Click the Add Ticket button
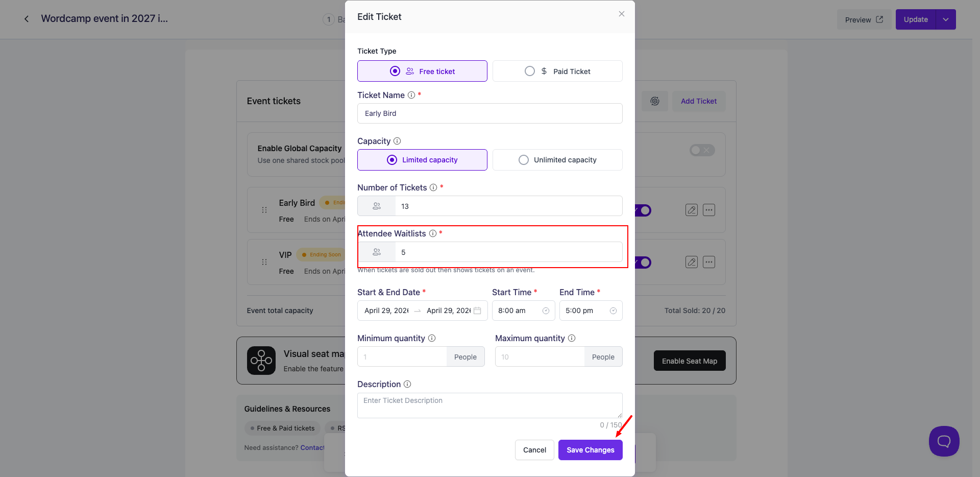This screenshot has width=980, height=477. (698, 101)
